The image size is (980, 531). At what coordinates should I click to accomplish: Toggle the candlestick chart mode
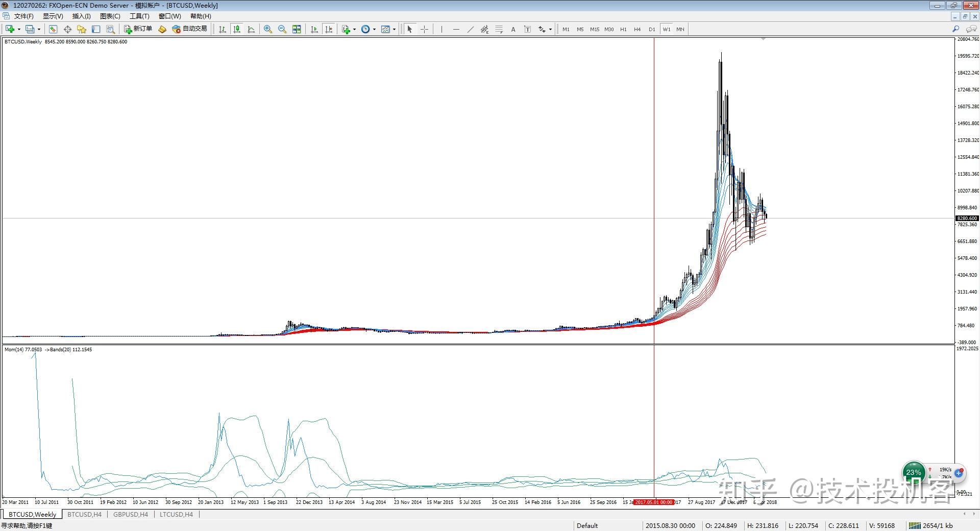pyautogui.click(x=236, y=29)
